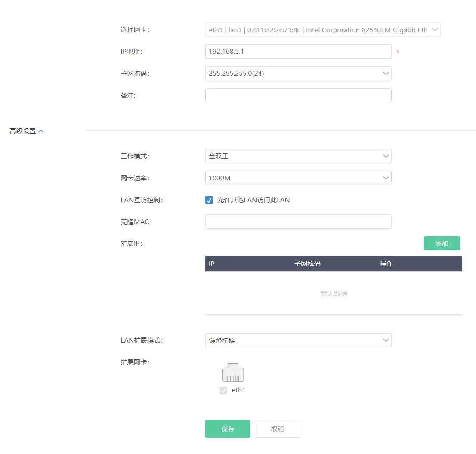Toggle 允许其他LAN访问此LAN checkbox
The width and height of the screenshot is (476, 454).
[209, 200]
